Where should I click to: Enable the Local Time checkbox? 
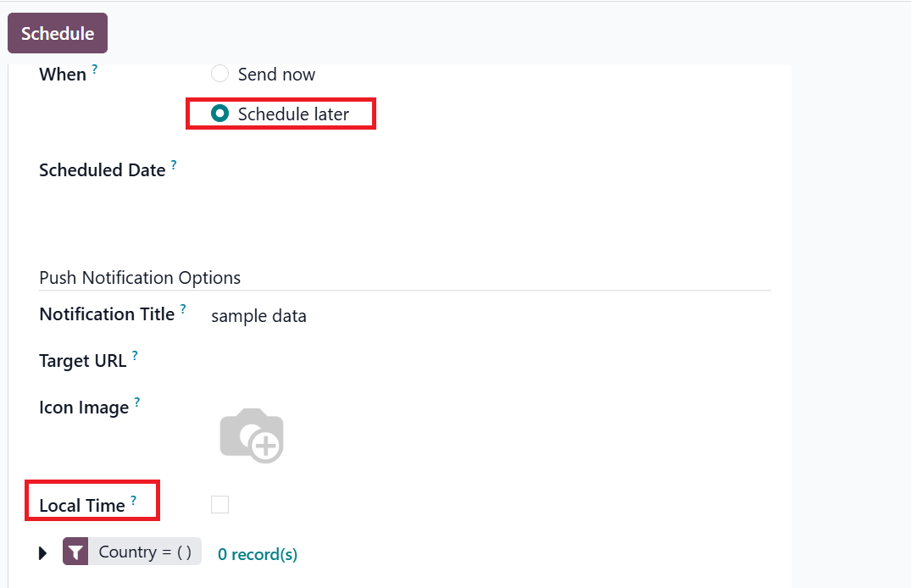(220, 505)
